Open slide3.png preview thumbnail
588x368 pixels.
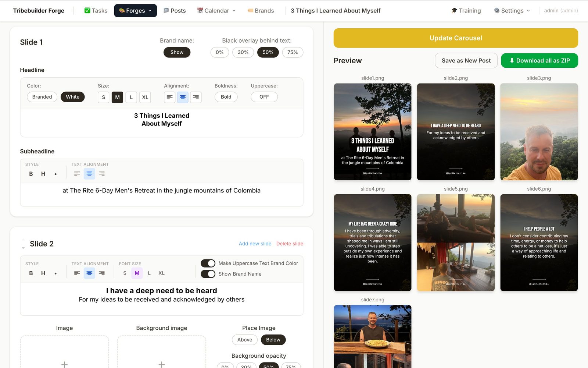[x=539, y=132]
